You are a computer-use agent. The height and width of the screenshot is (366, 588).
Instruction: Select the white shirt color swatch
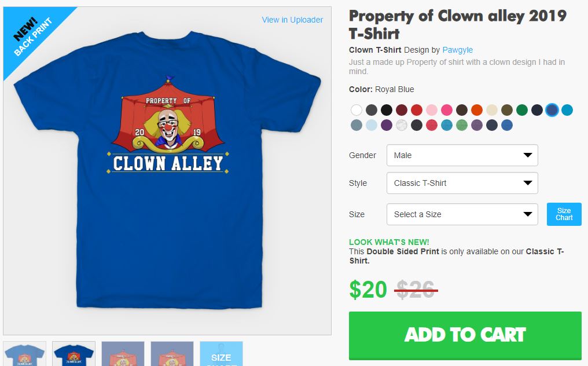coord(357,110)
